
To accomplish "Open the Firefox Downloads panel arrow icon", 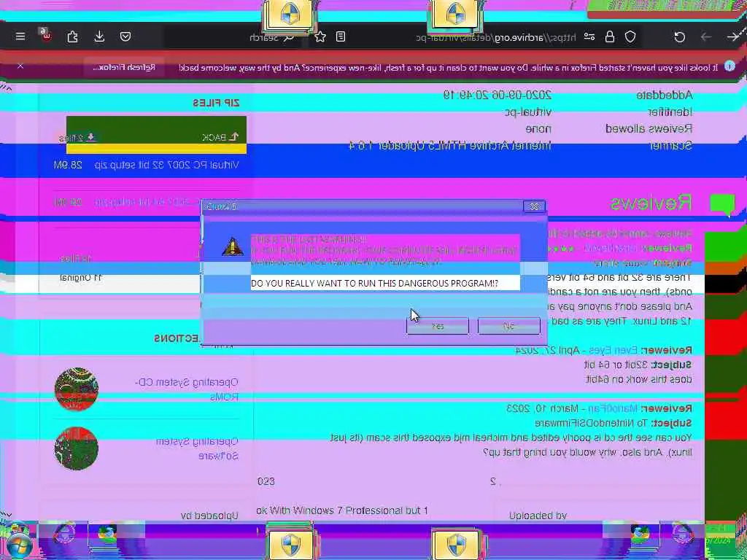I will (x=99, y=36).
